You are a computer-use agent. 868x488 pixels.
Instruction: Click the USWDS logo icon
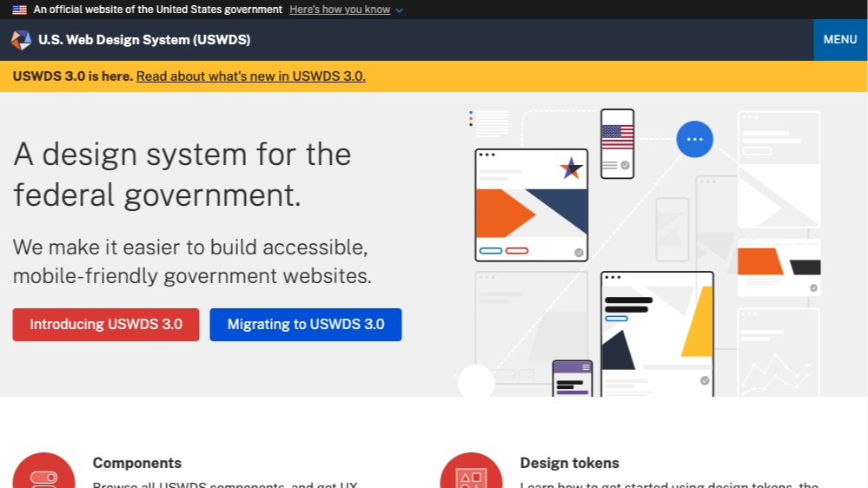(x=21, y=40)
